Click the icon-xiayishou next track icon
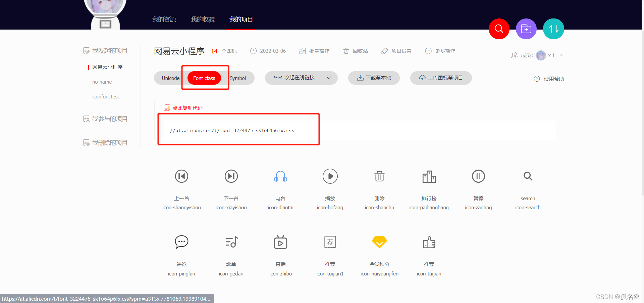Viewport: 644px width, 303px height. point(231,176)
